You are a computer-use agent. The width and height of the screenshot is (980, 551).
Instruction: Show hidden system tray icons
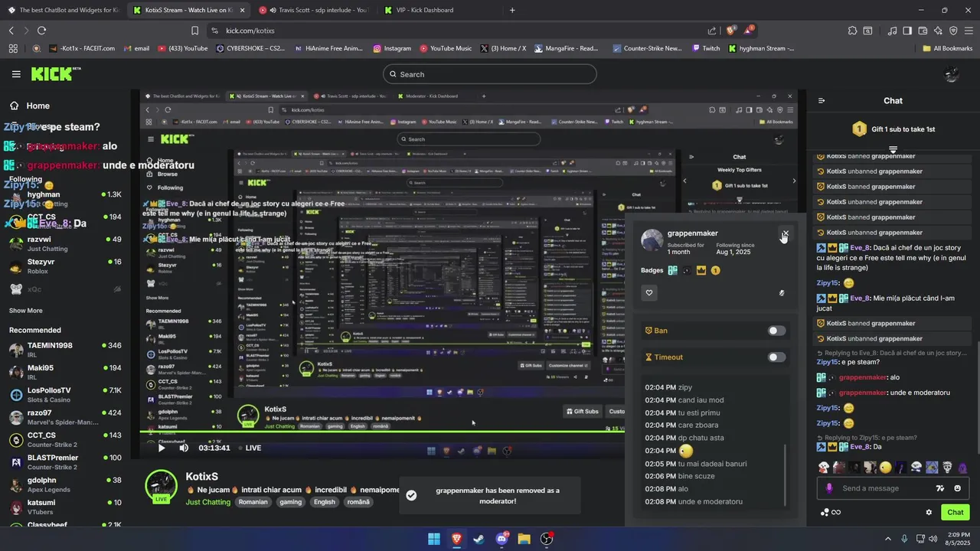888,539
